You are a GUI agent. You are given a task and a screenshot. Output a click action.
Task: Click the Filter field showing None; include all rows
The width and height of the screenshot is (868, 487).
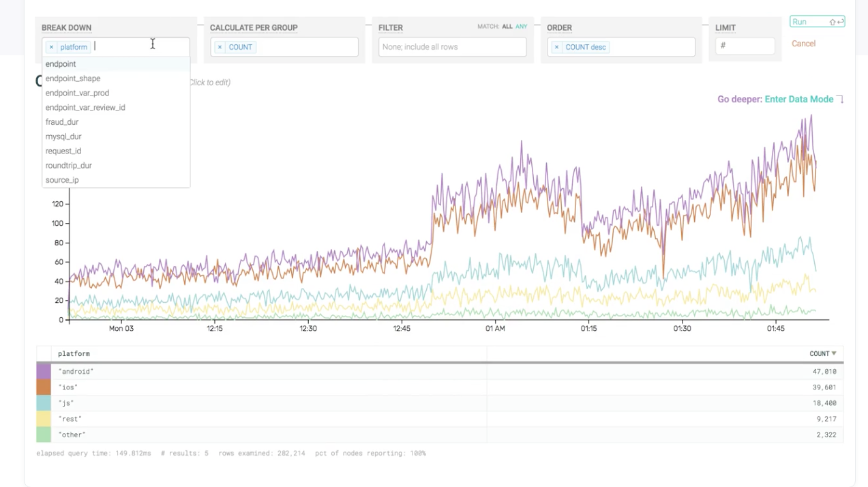pos(453,47)
